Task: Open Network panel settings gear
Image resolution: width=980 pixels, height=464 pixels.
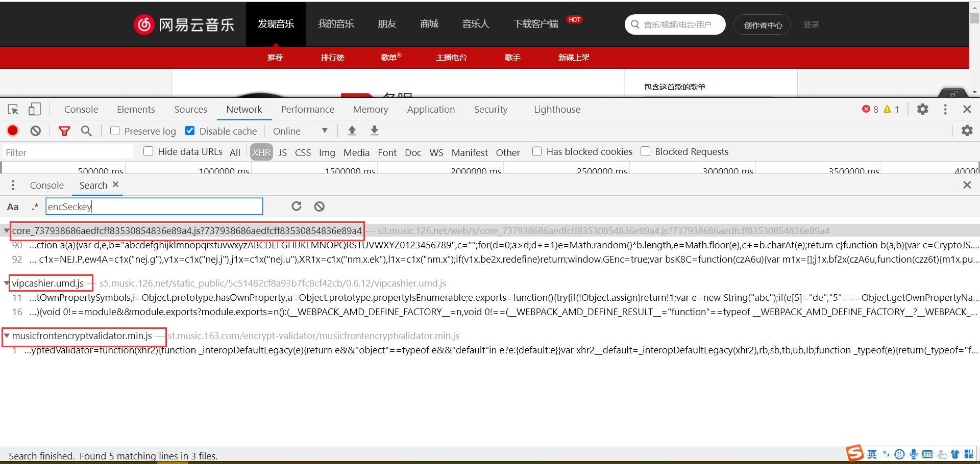Action: click(967, 131)
